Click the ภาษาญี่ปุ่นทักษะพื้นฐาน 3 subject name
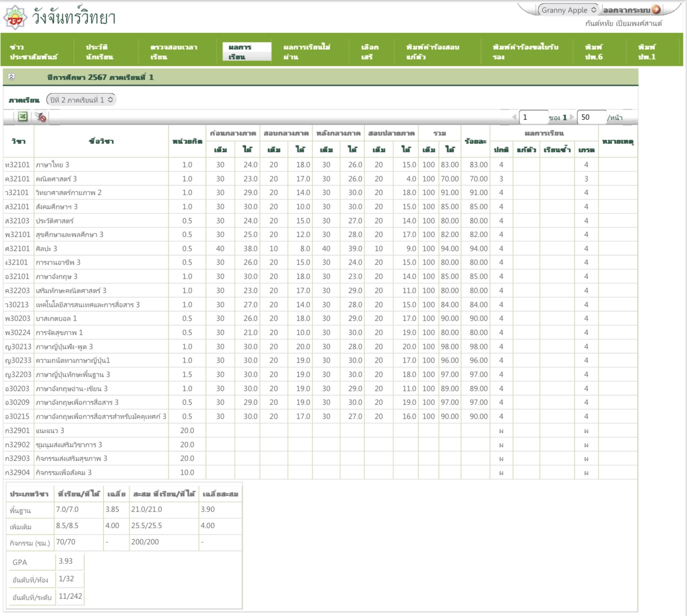 coord(73,375)
